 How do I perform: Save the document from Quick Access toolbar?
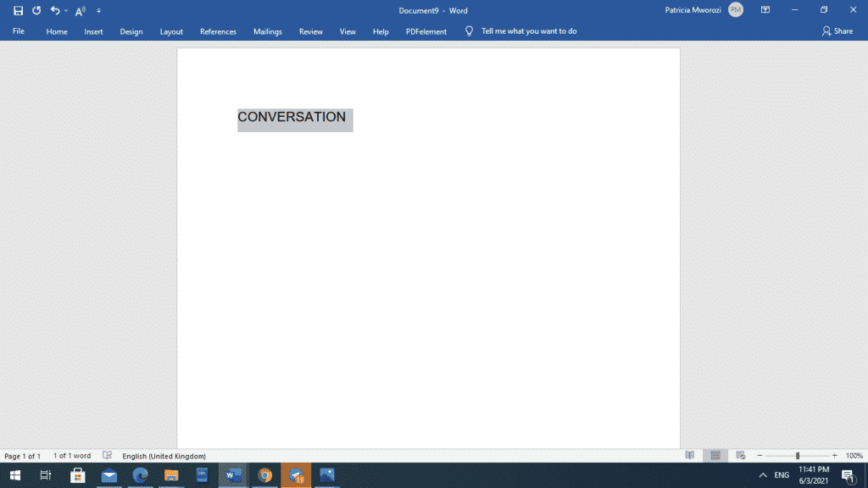19,10
